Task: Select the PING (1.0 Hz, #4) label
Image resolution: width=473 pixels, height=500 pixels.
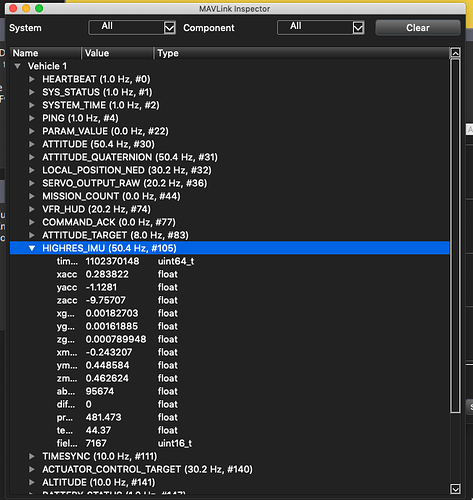Action: (x=80, y=118)
